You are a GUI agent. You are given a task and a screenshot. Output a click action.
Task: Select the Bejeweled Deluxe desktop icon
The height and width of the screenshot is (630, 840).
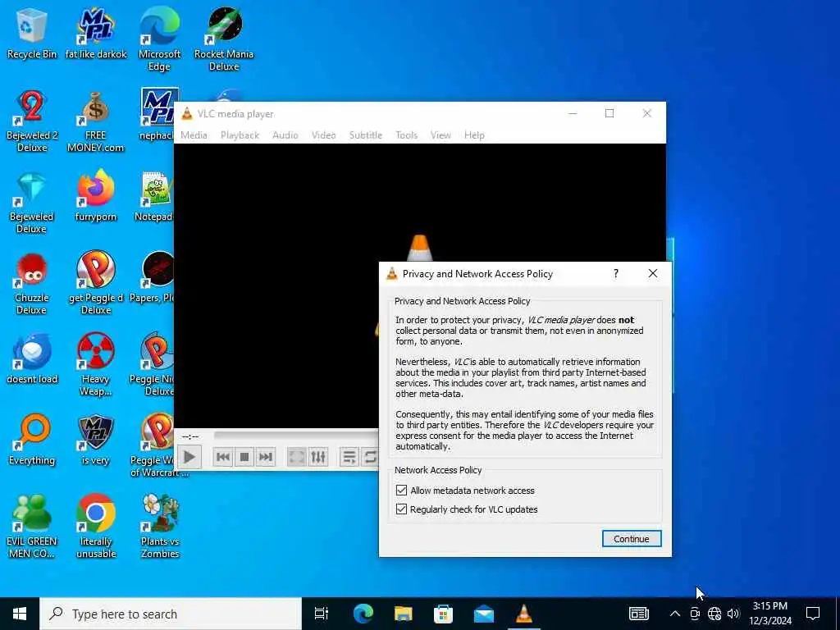(x=32, y=203)
